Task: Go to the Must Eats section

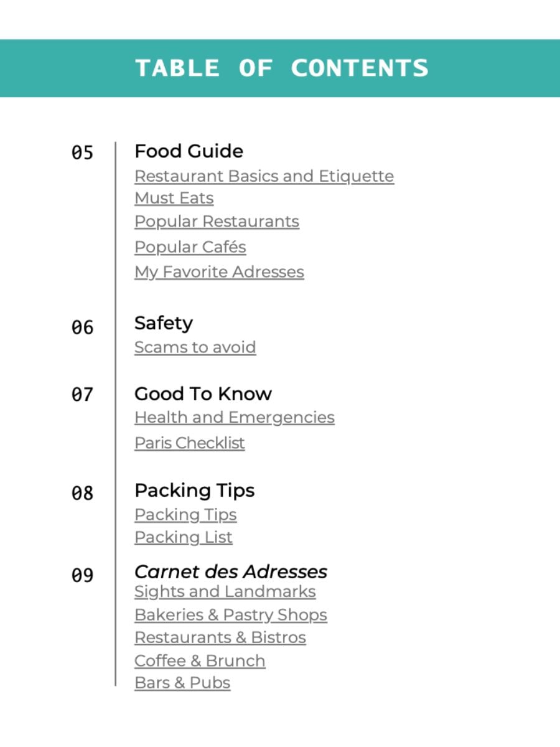Action: 174,199
